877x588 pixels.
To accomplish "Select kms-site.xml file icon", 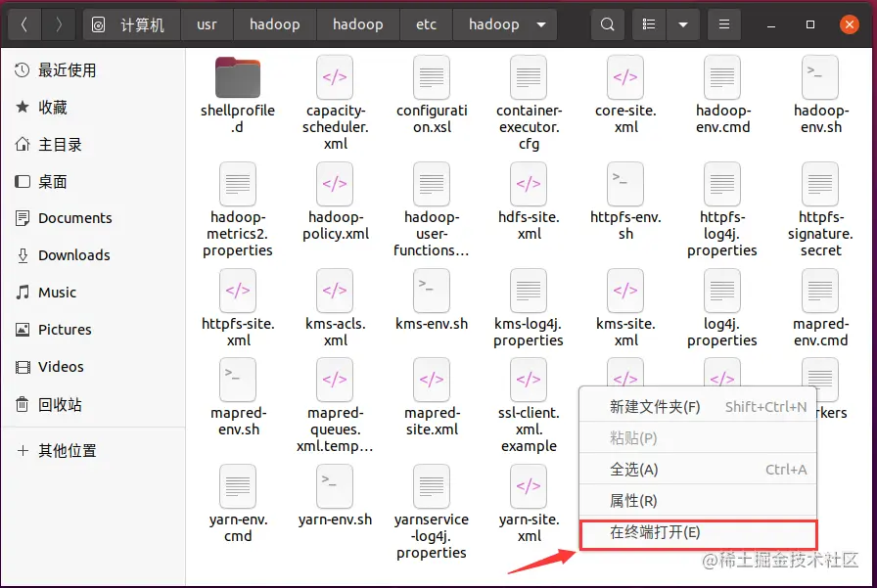I will tap(625, 291).
